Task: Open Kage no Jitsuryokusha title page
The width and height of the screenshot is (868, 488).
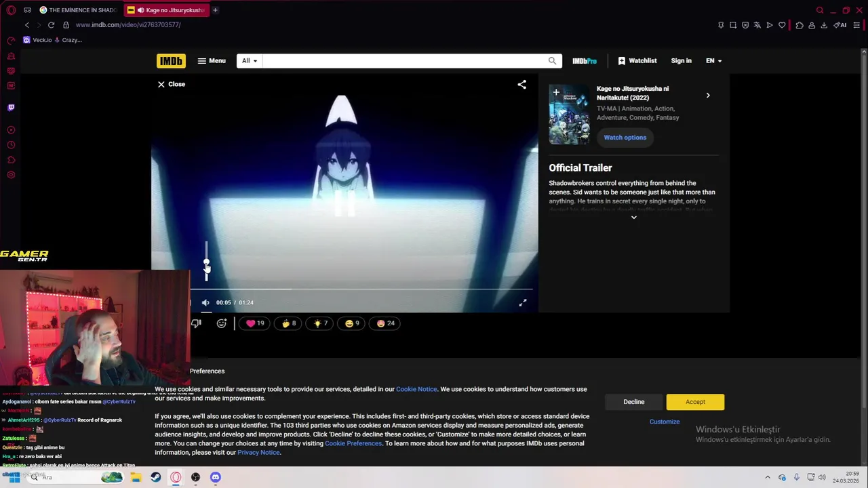Action: pos(633,93)
